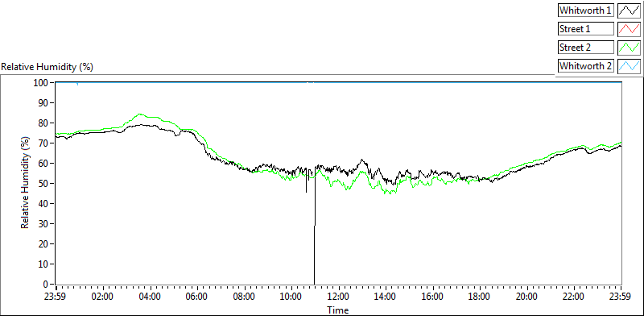644x316 pixels.
Task: Click the 02:00 time axis label
Action: [103, 297]
